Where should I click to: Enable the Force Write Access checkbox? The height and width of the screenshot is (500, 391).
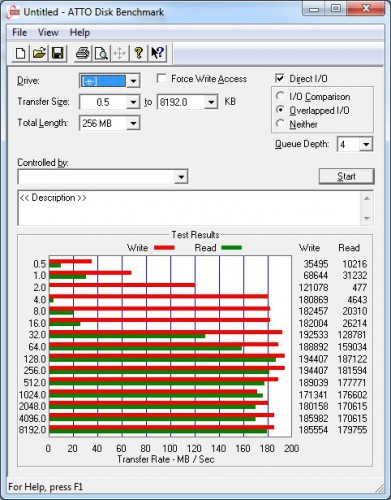coord(161,79)
